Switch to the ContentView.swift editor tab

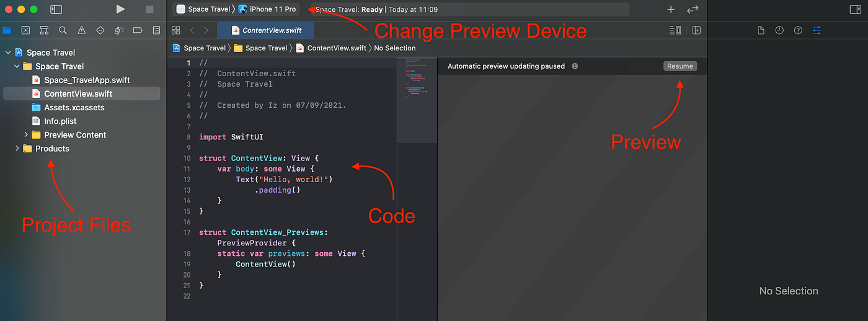266,30
